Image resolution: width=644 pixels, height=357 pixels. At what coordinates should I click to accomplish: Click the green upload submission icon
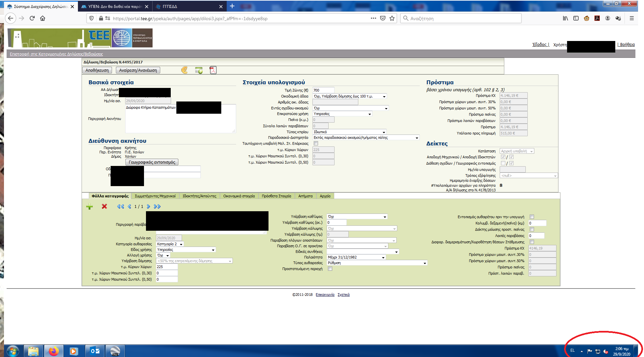(x=199, y=70)
